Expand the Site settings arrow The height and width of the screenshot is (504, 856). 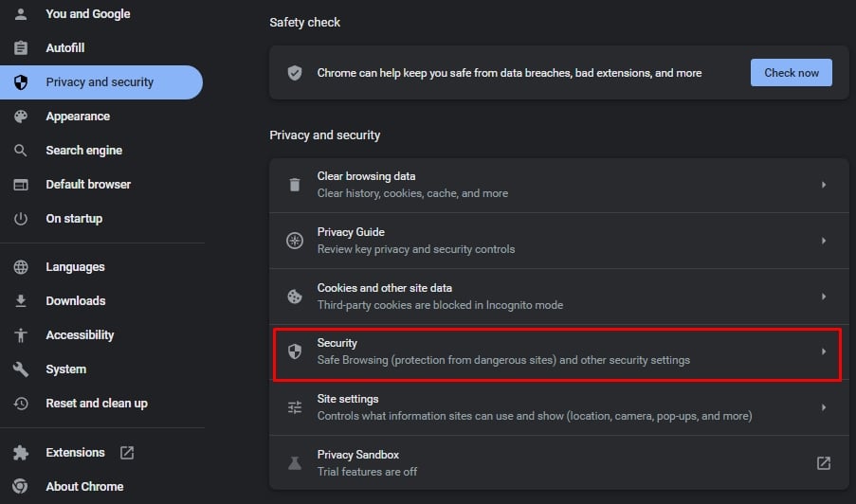823,407
